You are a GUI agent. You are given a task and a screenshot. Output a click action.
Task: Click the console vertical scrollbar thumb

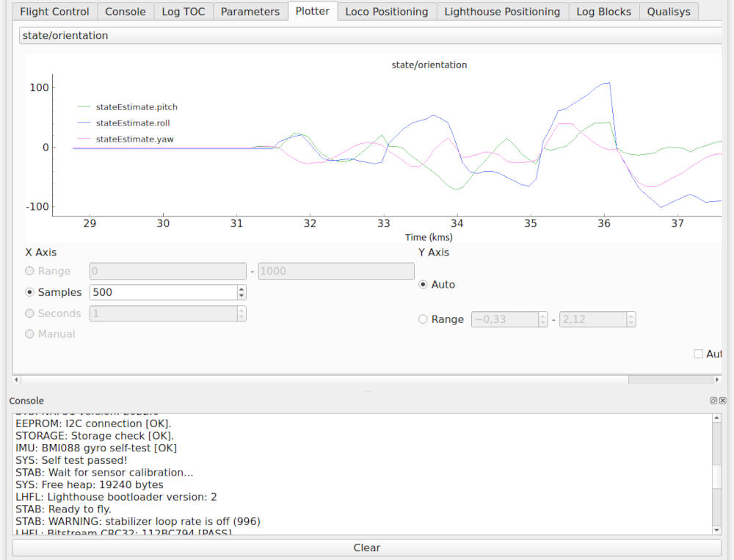click(x=716, y=477)
